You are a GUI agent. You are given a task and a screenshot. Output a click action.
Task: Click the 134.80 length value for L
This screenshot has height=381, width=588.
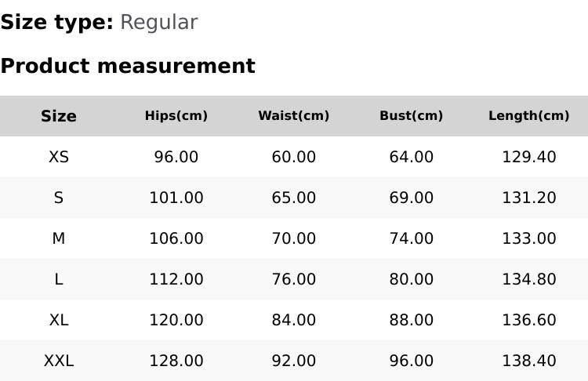point(529,279)
